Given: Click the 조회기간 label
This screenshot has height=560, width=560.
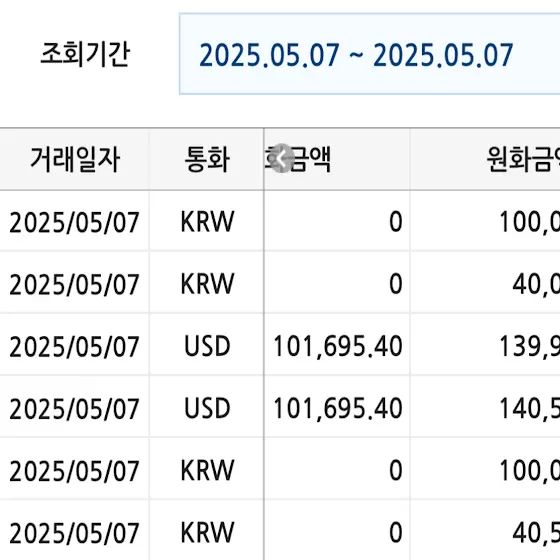Looking at the screenshot, I should [x=85, y=55].
